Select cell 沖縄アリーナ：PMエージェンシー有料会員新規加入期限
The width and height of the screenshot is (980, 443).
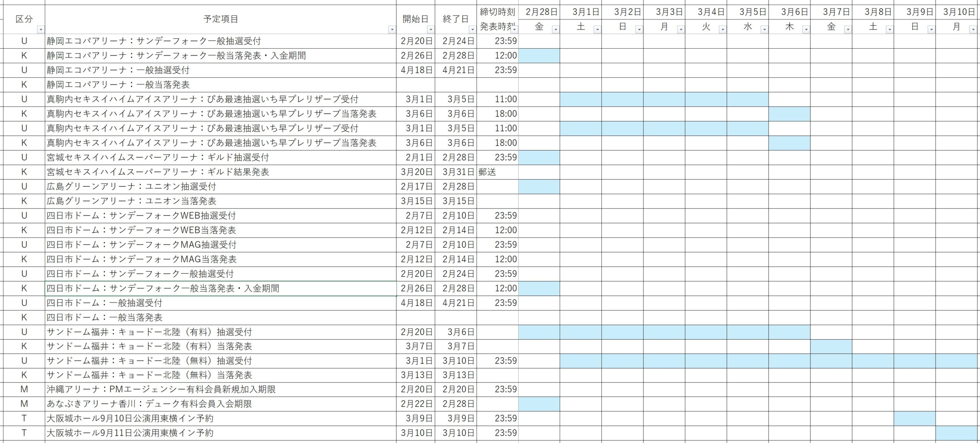point(220,390)
